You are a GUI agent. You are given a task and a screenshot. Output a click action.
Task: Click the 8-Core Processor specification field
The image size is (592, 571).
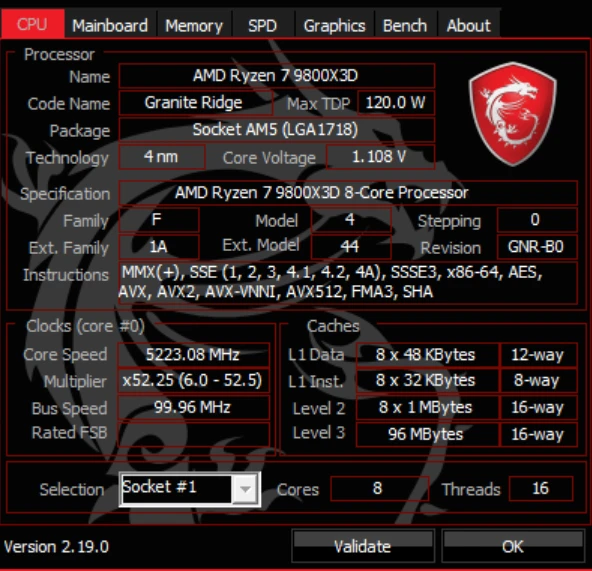[348, 193]
